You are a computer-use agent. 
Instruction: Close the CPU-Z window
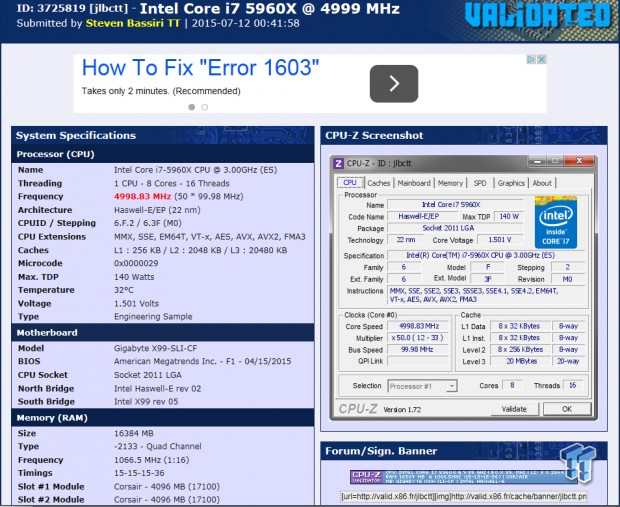(579, 161)
